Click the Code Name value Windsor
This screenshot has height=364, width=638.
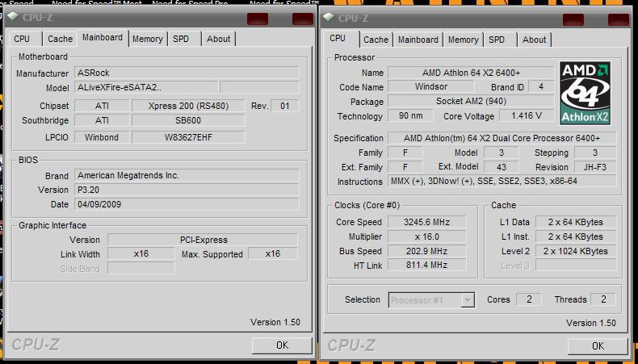(x=431, y=86)
